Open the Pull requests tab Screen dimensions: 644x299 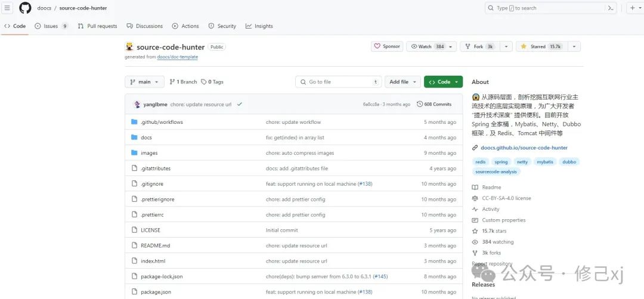coord(97,26)
